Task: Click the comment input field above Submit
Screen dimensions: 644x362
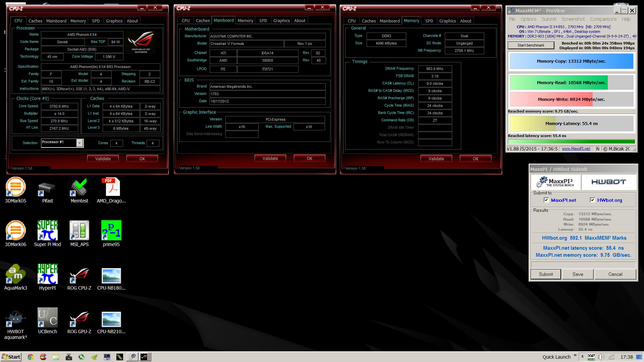Action: pos(583,265)
